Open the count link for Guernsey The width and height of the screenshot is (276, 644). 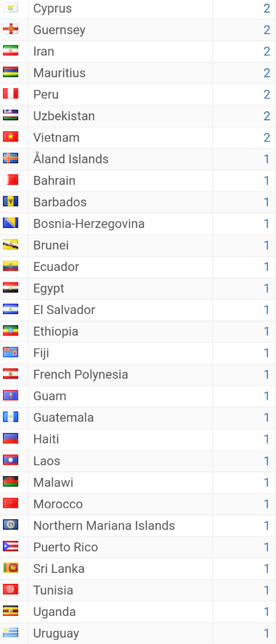click(267, 30)
